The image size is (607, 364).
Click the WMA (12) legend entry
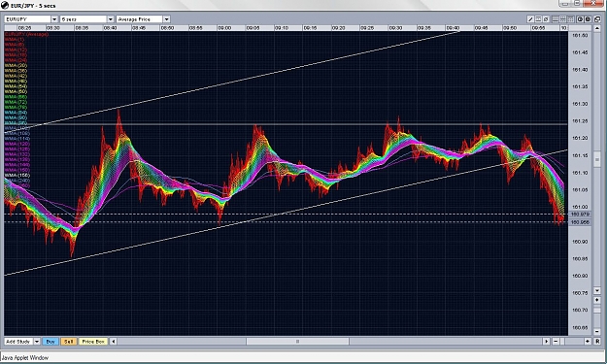16,50
